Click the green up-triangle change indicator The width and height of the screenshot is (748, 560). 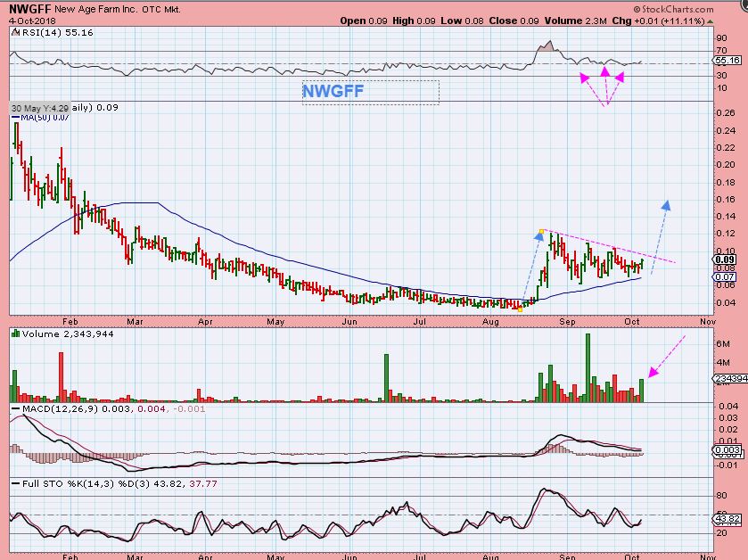711,21
